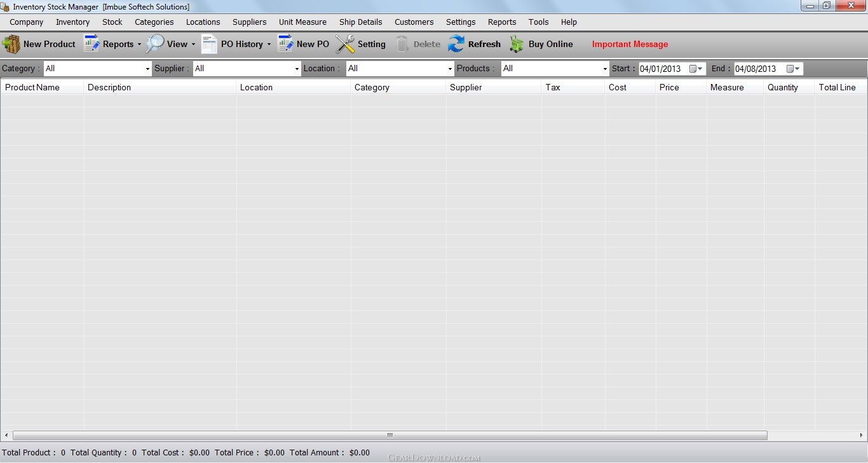The image size is (868, 463).
Task: Click the horizontal scrollbar thumb
Action: [x=390, y=436]
